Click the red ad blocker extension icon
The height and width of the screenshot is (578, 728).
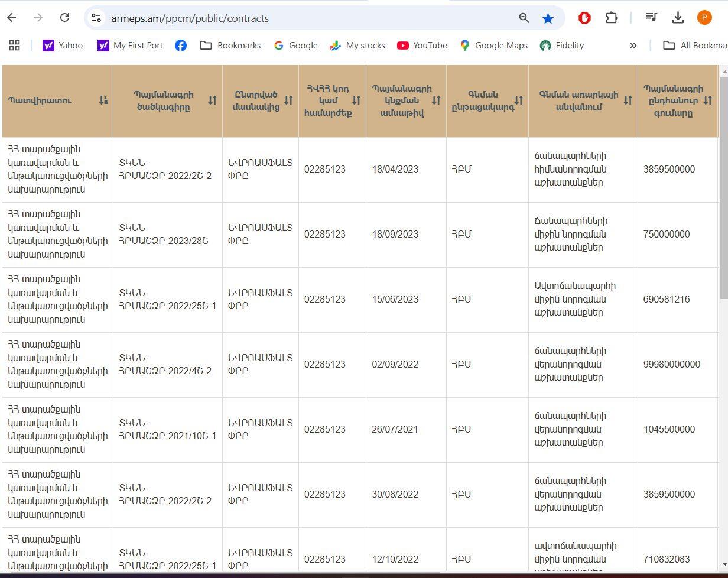coord(584,18)
